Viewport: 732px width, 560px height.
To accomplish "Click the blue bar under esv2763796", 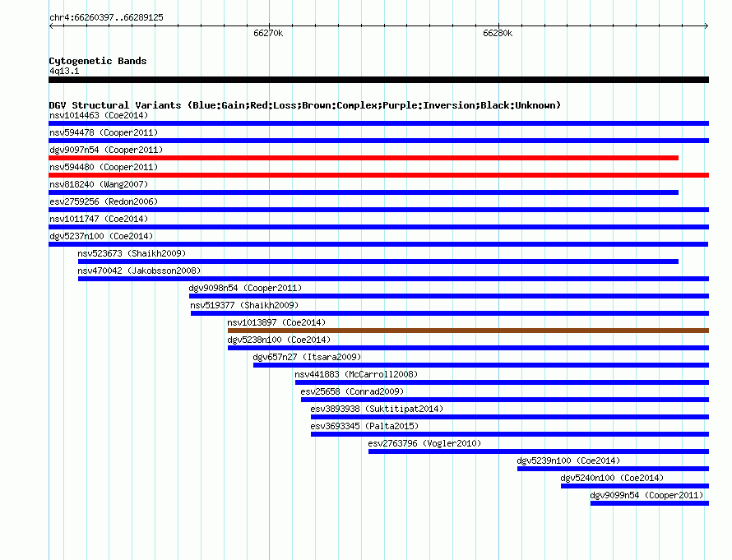I will click(x=539, y=451).
